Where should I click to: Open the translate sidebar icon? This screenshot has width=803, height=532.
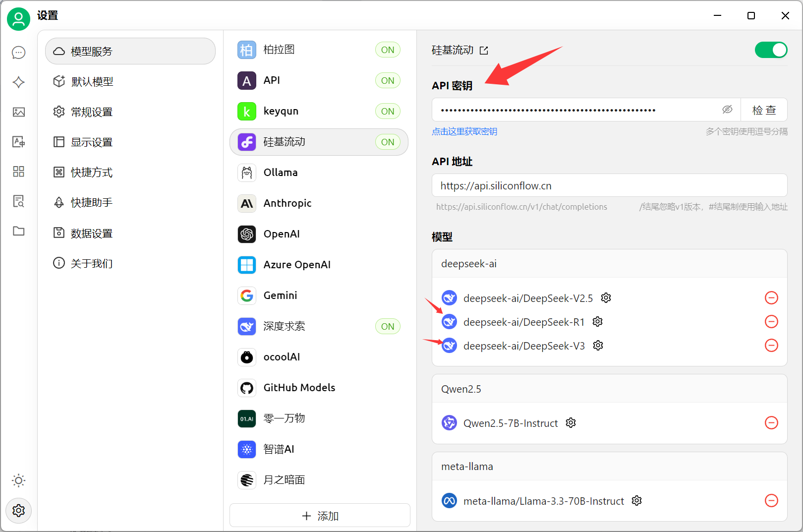coord(19,142)
